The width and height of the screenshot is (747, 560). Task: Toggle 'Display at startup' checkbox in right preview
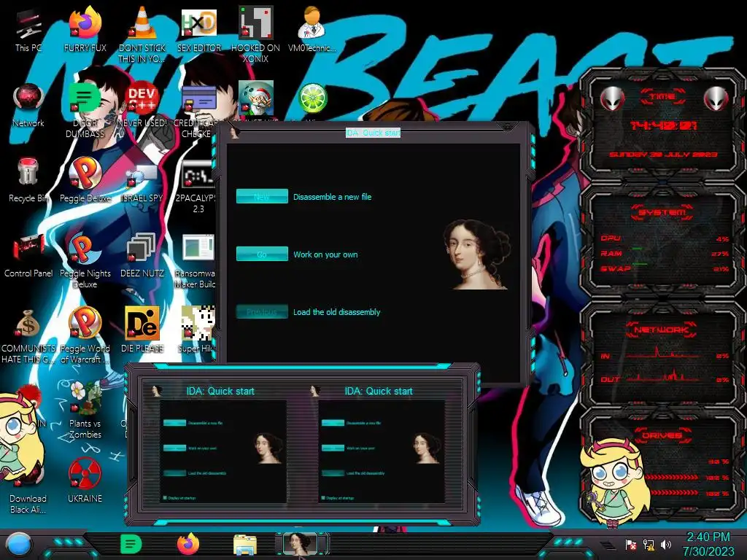tap(323, 497)
